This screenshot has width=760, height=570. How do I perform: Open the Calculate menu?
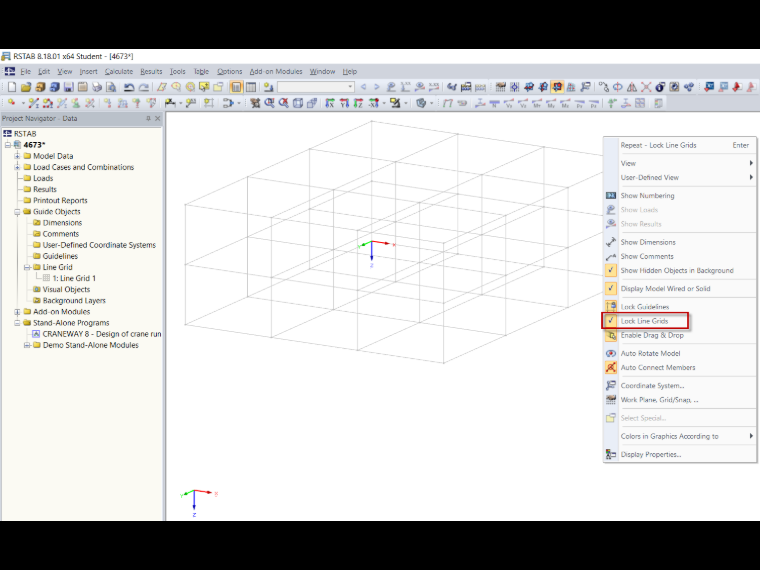(119, 71)
